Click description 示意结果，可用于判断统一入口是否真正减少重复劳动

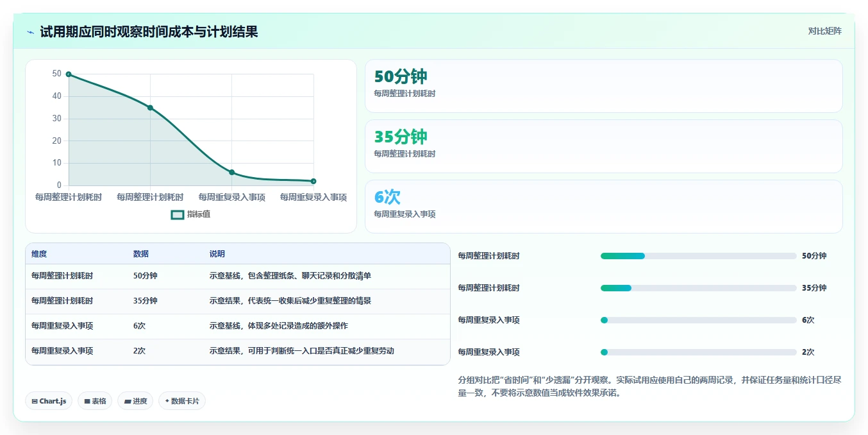[x=302, y=351]
